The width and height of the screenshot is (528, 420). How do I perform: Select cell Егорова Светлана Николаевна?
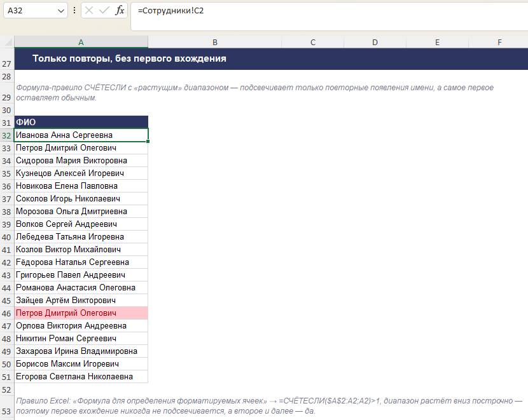tap(81, 377)
